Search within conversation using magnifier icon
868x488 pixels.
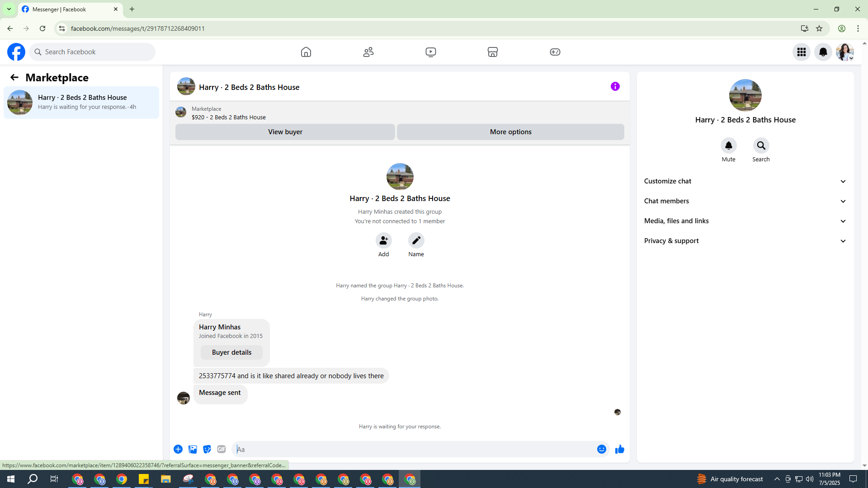tap(761, 145)
